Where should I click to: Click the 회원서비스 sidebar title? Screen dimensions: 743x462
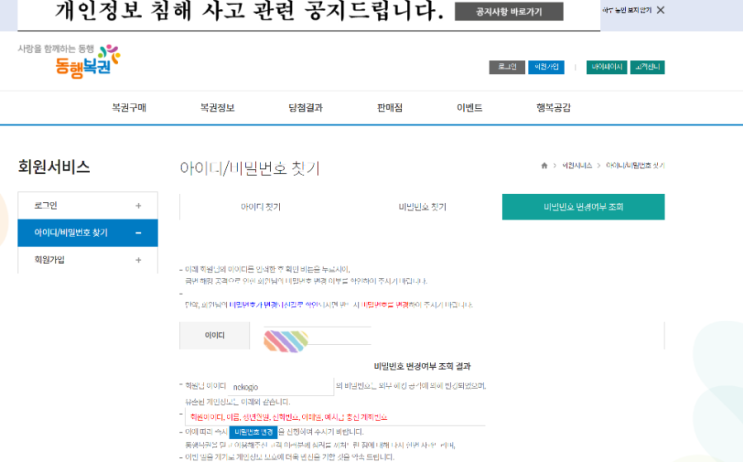click(54, 167)
